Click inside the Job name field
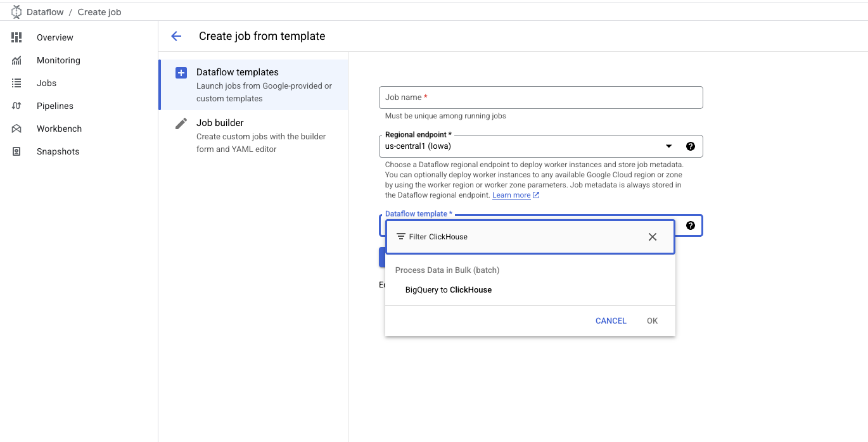The image size is (868, 442). tap(540, 97)
